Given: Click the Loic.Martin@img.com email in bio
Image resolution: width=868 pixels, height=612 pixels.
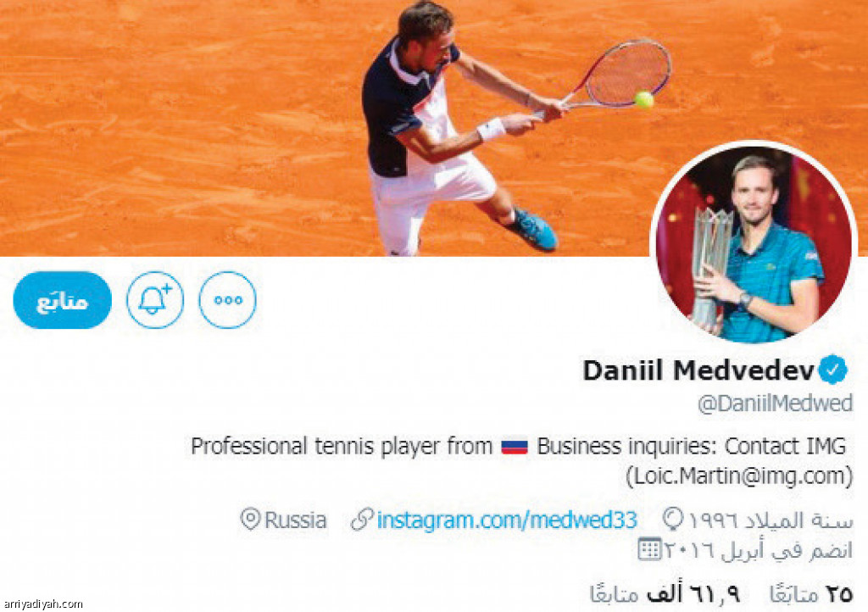Looking at the screenshot, I should (739, 476).
